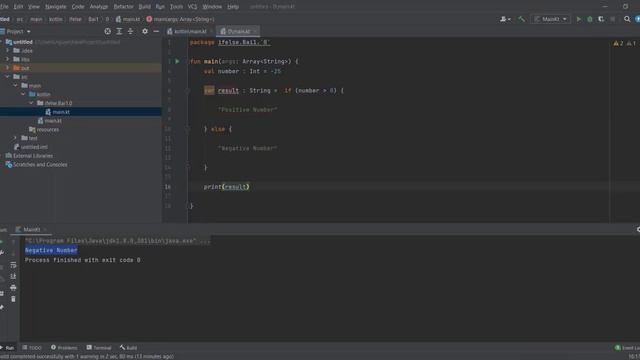Open the MainKt run configuration dropdown
640x360 pixels.
550,19
